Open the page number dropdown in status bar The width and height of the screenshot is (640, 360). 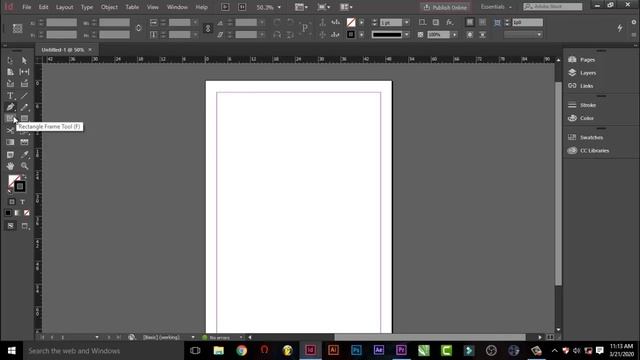(97, 337)
